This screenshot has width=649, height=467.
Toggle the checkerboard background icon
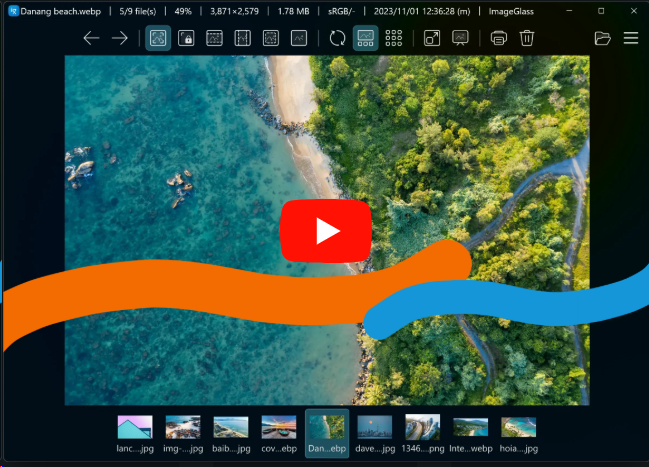click(394, 38)
